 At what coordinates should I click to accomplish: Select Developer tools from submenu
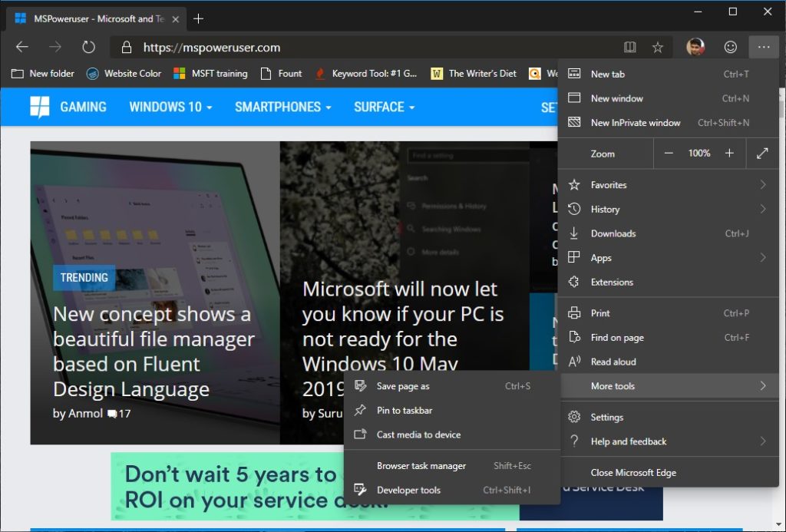click(x=408, y=490)
